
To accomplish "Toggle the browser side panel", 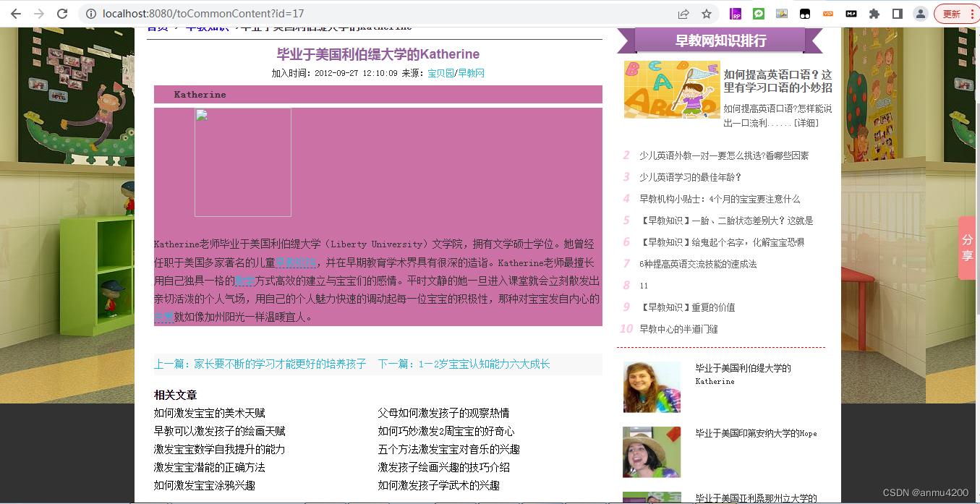I will point(898,14).
